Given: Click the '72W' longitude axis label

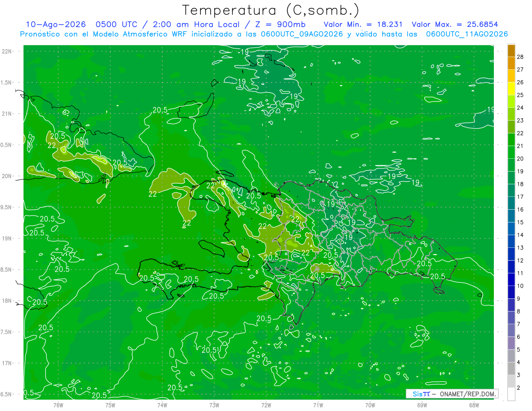Looking at the screenshot, I should [266, 405].
